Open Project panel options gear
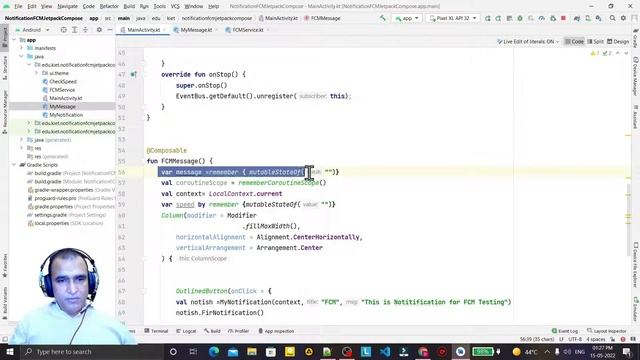 coord(99,30)
